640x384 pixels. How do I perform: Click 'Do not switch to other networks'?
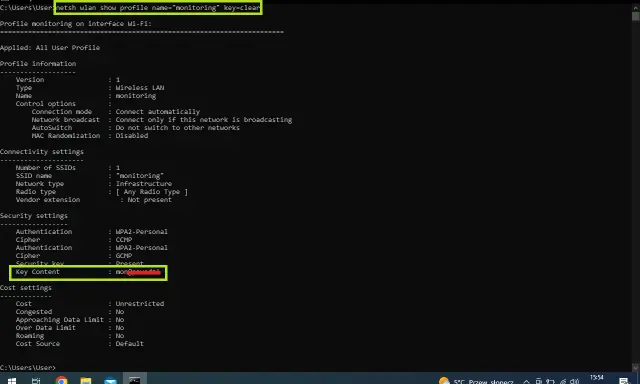(x=178, y=128)
